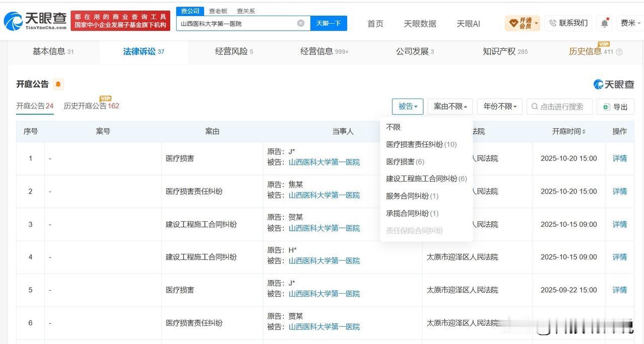Screen dimensions: 644x344
Task: Open 天眼AI in top navigation
Action: point(468,24)
